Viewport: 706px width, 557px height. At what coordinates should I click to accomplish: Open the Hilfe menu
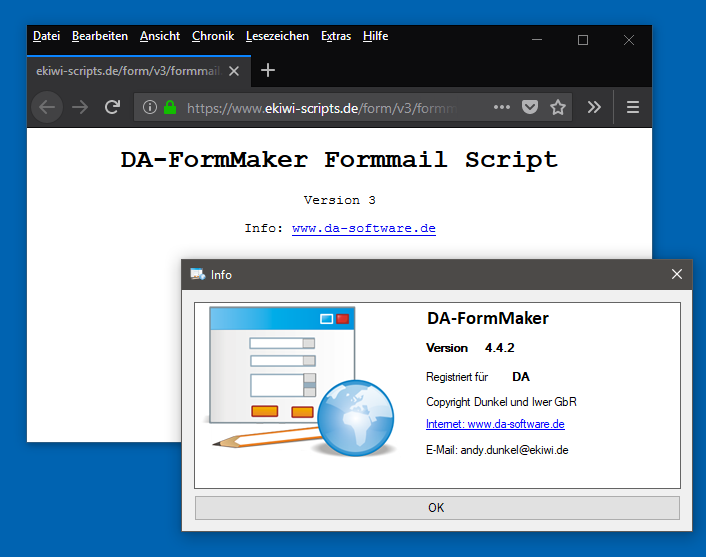click(x=376, y=36)
